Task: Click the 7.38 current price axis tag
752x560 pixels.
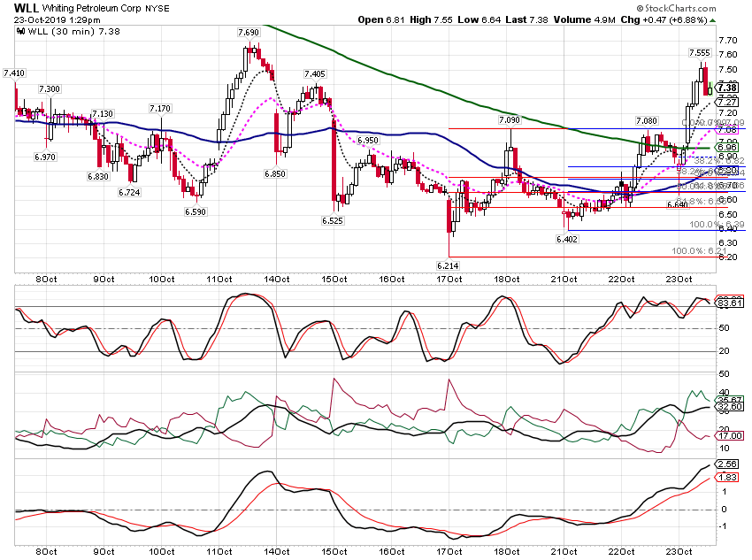Action: [726, 88]
